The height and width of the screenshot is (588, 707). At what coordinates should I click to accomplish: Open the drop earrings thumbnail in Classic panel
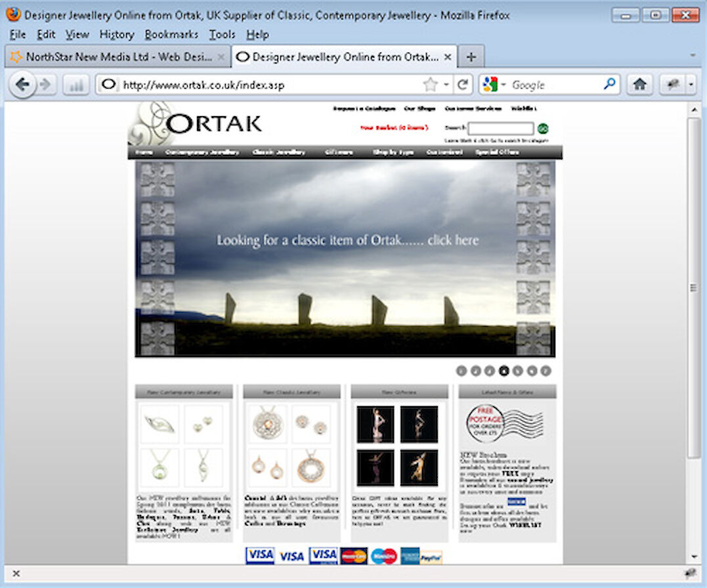(267, 468)
